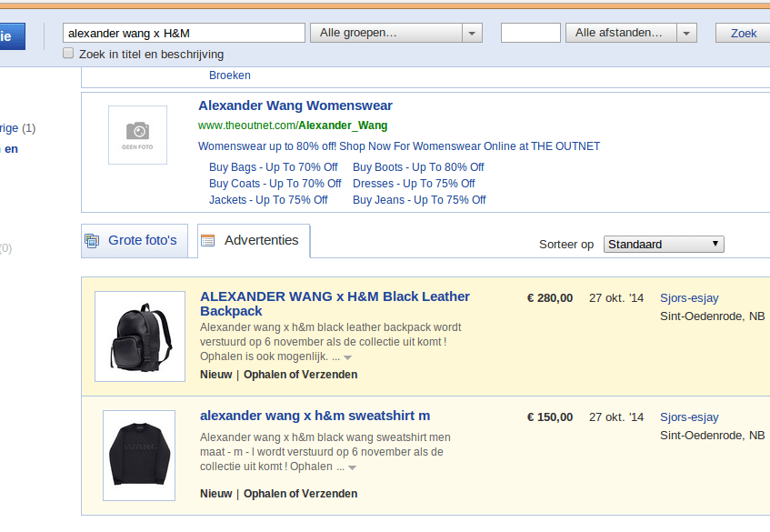Click the backpack description text
The height and width of the screenshot is (532, 770).
click(331, 342)
